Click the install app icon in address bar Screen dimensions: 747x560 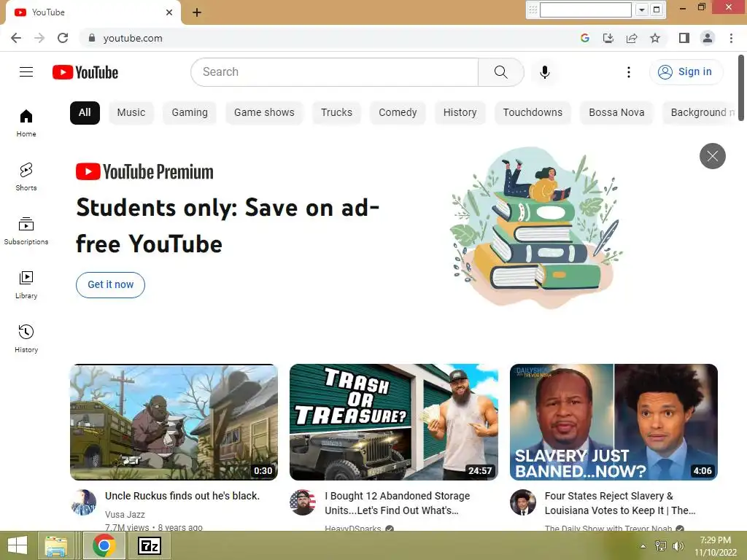[608, 38]
